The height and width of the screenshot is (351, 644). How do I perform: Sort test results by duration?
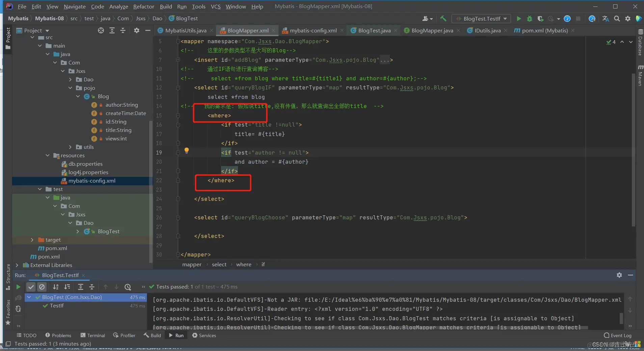(67, 287)
